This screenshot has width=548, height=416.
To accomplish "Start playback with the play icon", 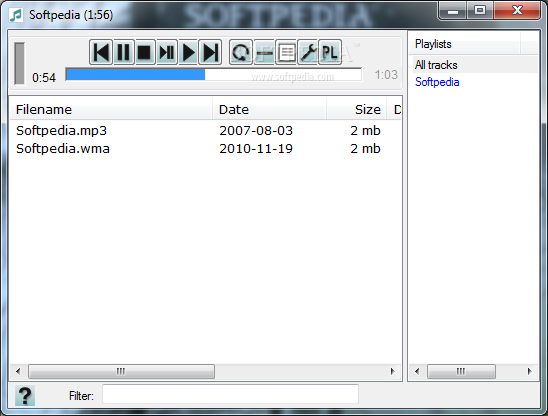I will (x=188, y=52).
